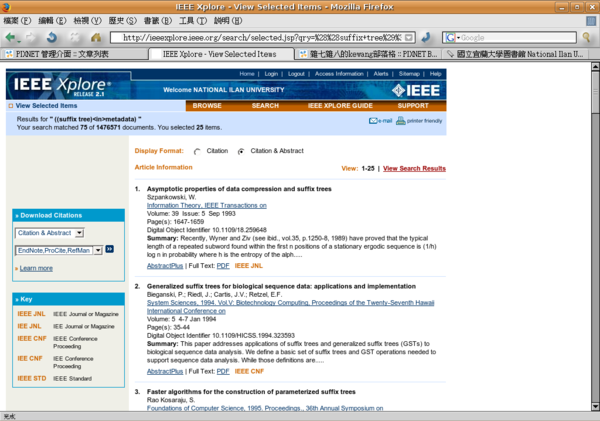Click the forward navigation arrow
This screenshot has width=600, height=421.
[x=30, y=37]
